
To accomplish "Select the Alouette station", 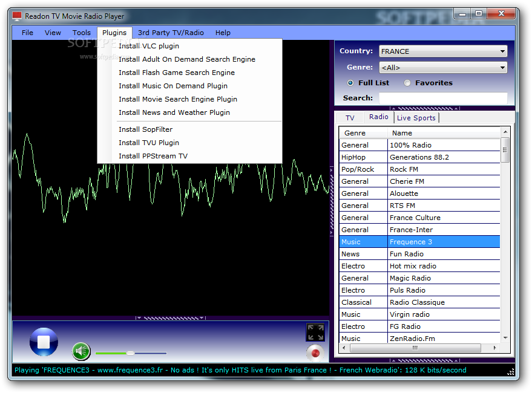I will coord(419,193).
